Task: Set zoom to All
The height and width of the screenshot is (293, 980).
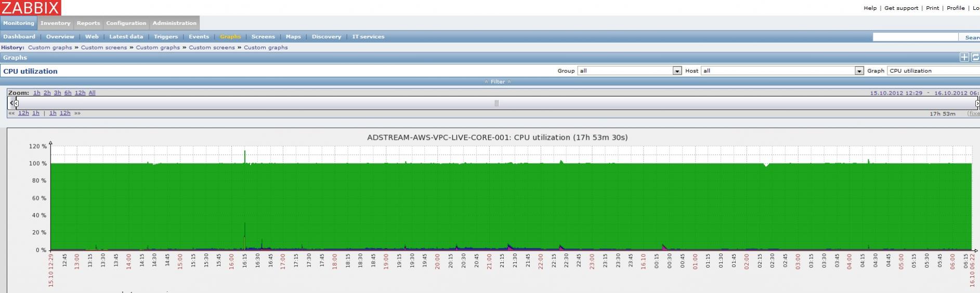Action: [x=92, y=93]
